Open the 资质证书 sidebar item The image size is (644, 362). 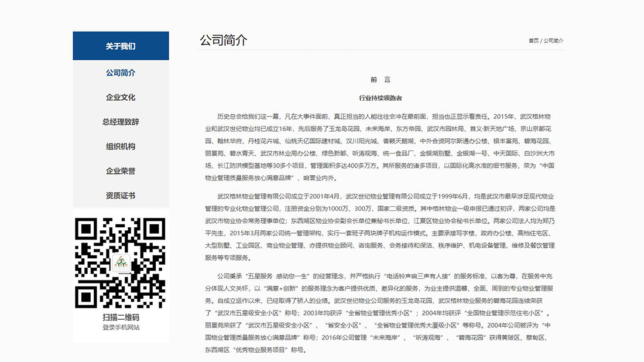pyautogui.click(x=120, y=195)
